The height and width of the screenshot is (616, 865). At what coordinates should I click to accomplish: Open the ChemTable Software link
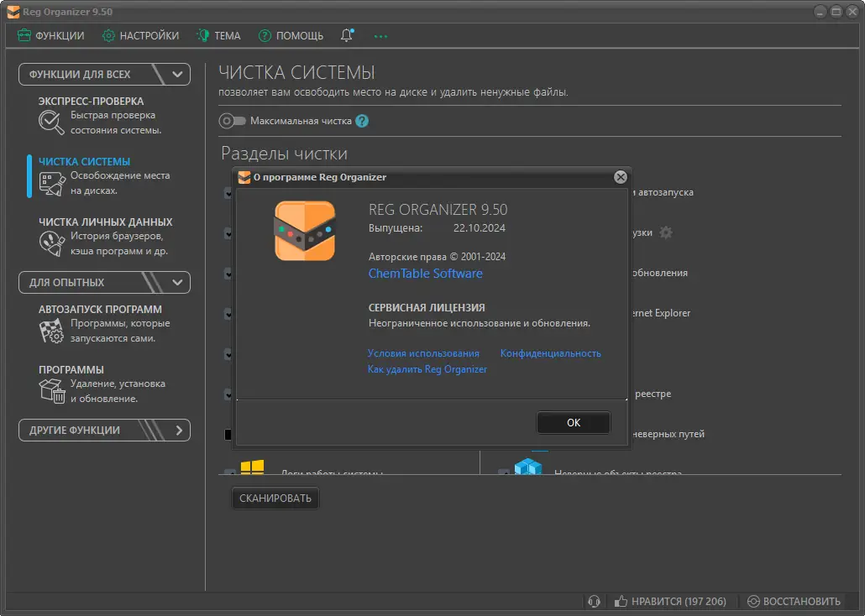(425, 274)
